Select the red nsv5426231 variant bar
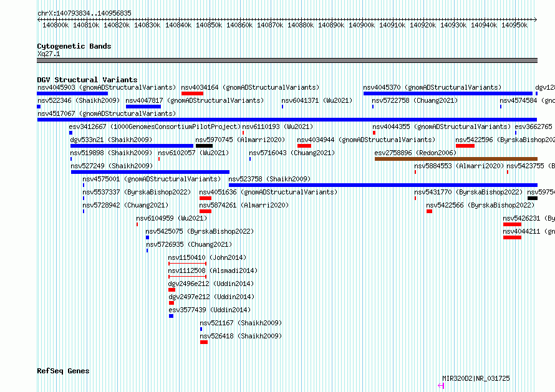555x392 pixels. pos(512,224)
